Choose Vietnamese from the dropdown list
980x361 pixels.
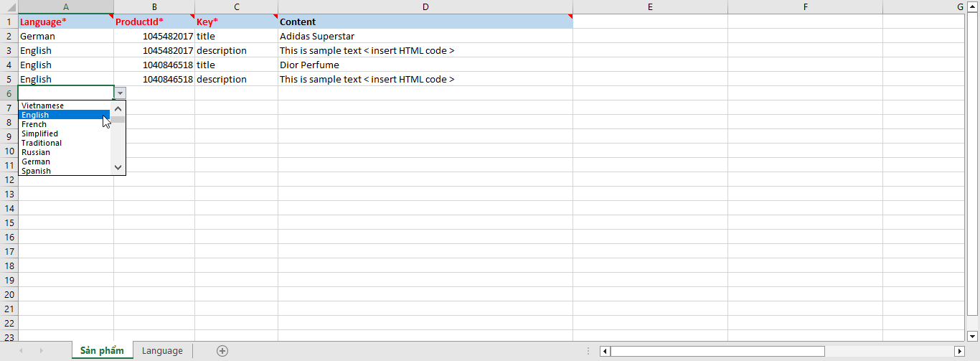(x=65, y=106)
